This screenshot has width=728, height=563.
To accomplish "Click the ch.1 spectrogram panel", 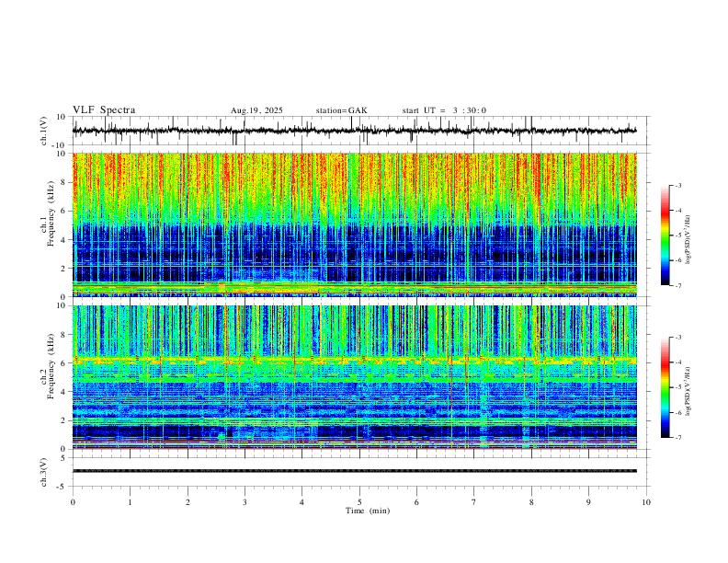I will [355, 224].
